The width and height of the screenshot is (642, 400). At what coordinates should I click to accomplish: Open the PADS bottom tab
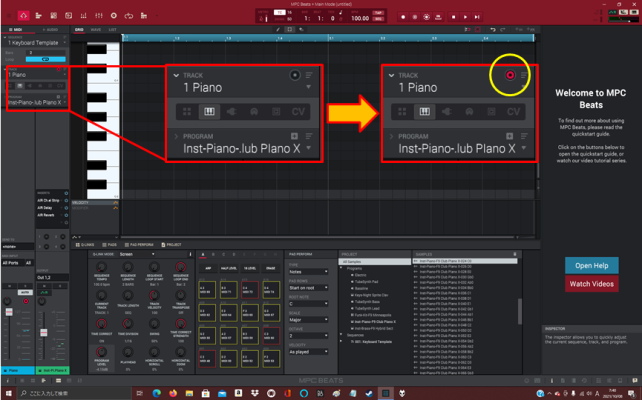(x=109, y=244)
